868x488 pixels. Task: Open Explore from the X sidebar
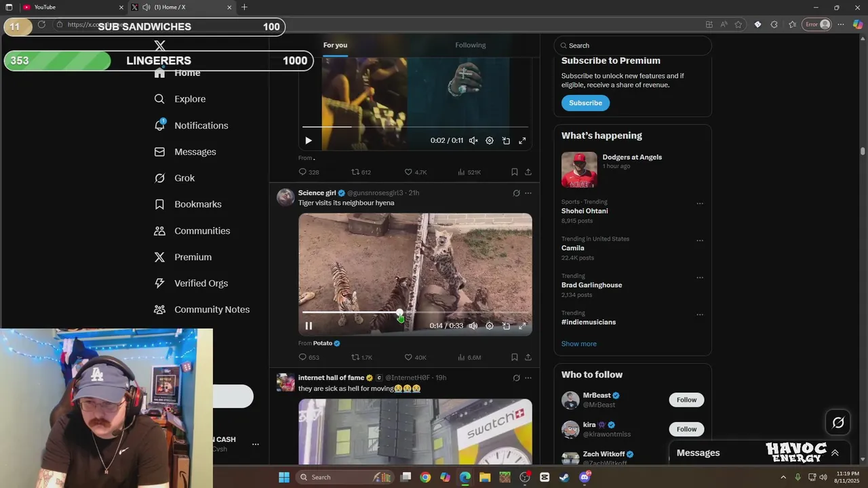180,99
